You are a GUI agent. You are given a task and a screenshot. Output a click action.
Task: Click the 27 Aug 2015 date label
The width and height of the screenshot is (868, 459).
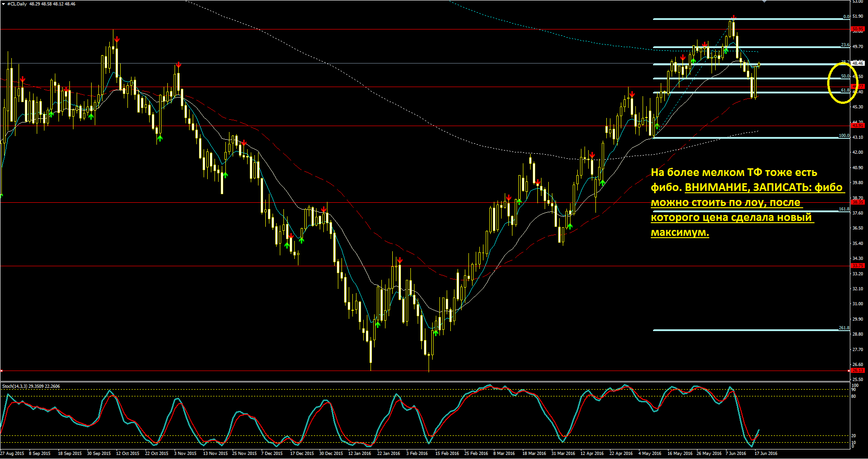click(12, 454)
